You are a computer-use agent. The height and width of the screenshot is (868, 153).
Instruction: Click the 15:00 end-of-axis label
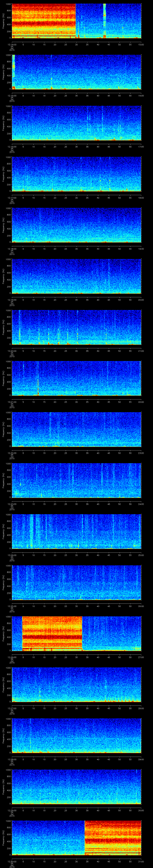(141, 44)
